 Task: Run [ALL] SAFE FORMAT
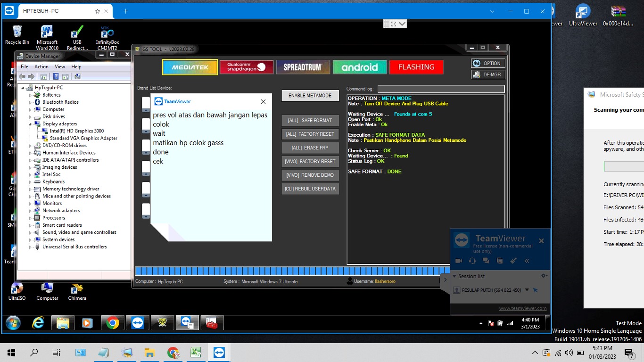coord(310,121)
